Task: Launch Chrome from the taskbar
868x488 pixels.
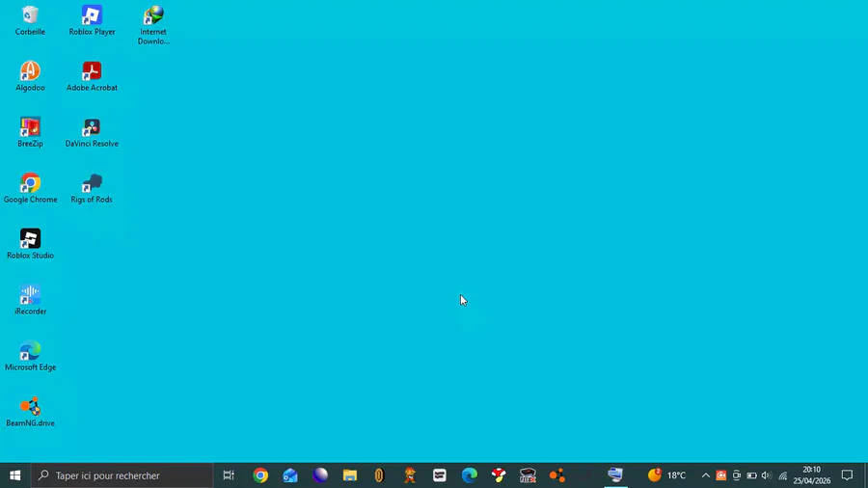Action: (x=260, y=475)
